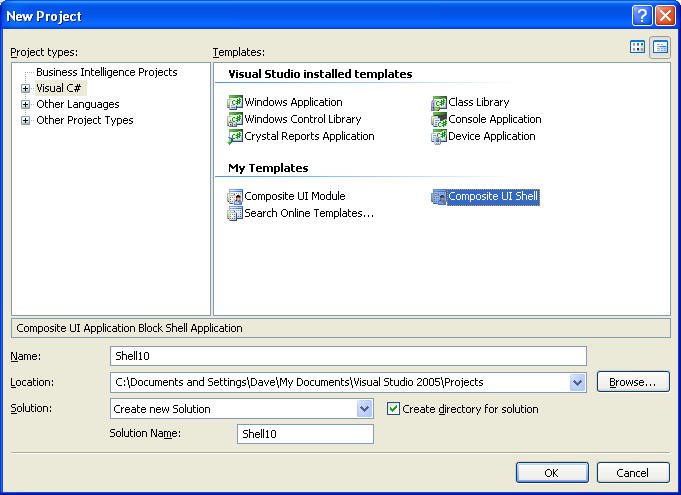Choose the Windows Control Library template icon
681x495 pixels.
pyautogui.click(x=236, y=119)
